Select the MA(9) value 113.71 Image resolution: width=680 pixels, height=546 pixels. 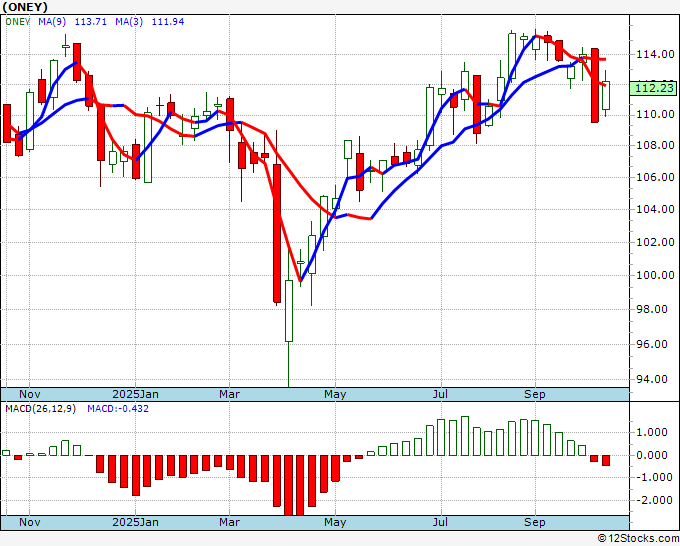coord(91,22)
